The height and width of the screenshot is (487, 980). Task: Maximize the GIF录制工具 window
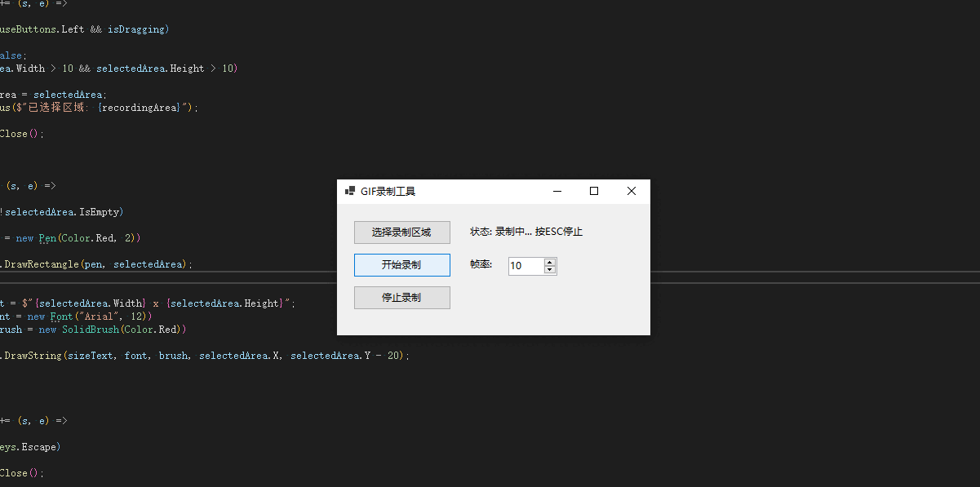click(593, 190)
